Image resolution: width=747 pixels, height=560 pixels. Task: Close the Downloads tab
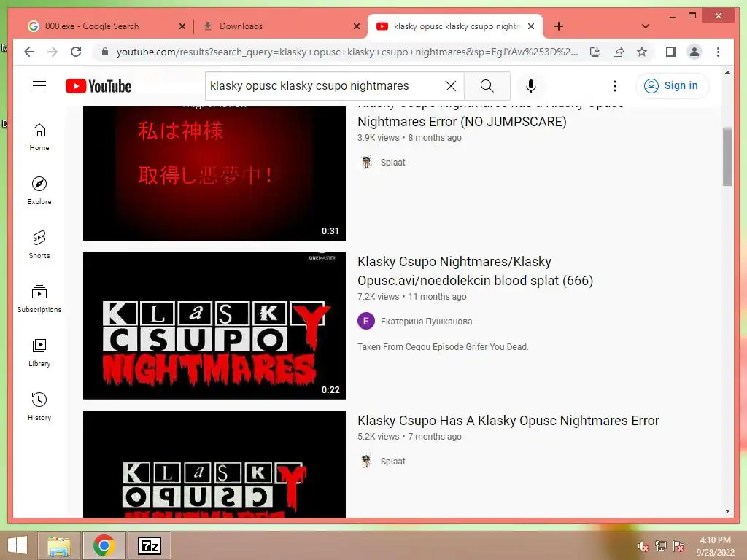pyautogui.click(x=356, y=27)
